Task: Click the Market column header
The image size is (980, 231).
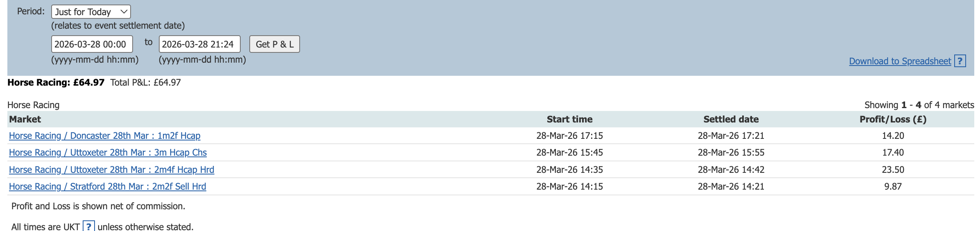Action: click(25, 119)
